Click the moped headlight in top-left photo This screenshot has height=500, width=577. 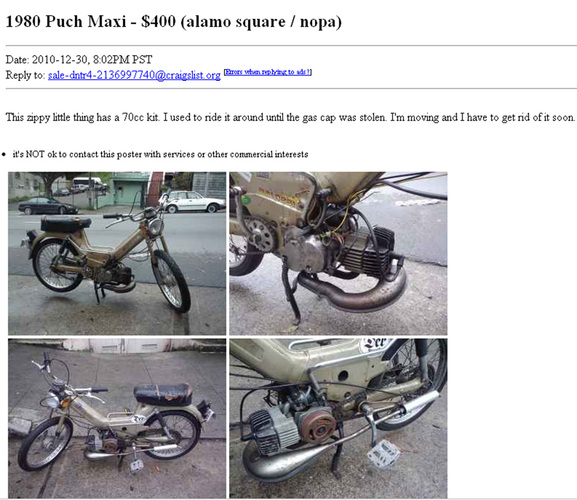(156, 227)
